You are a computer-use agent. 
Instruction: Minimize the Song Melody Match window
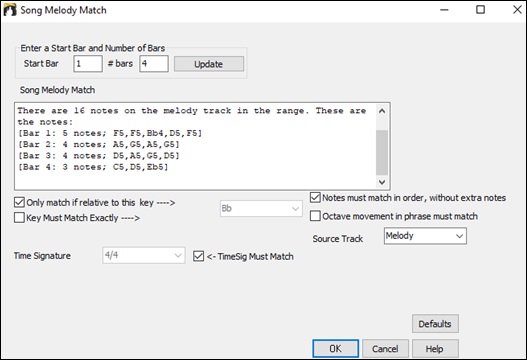tap(444, 10)
